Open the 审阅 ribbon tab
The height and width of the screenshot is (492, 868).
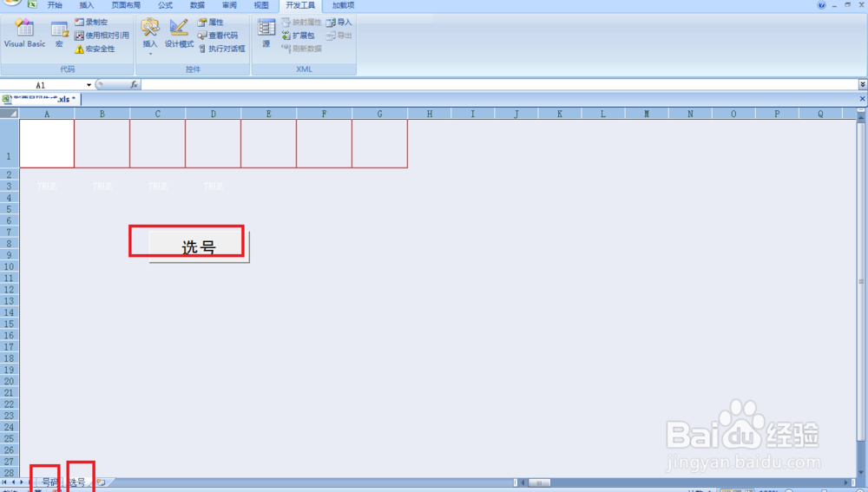click(229, 5)
